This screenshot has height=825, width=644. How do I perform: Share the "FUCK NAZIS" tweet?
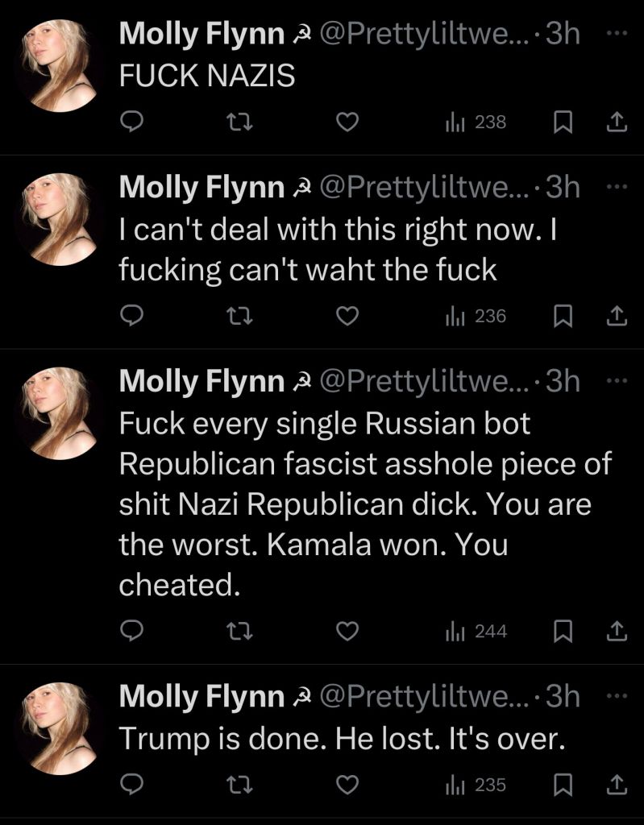tap(617, 122)
